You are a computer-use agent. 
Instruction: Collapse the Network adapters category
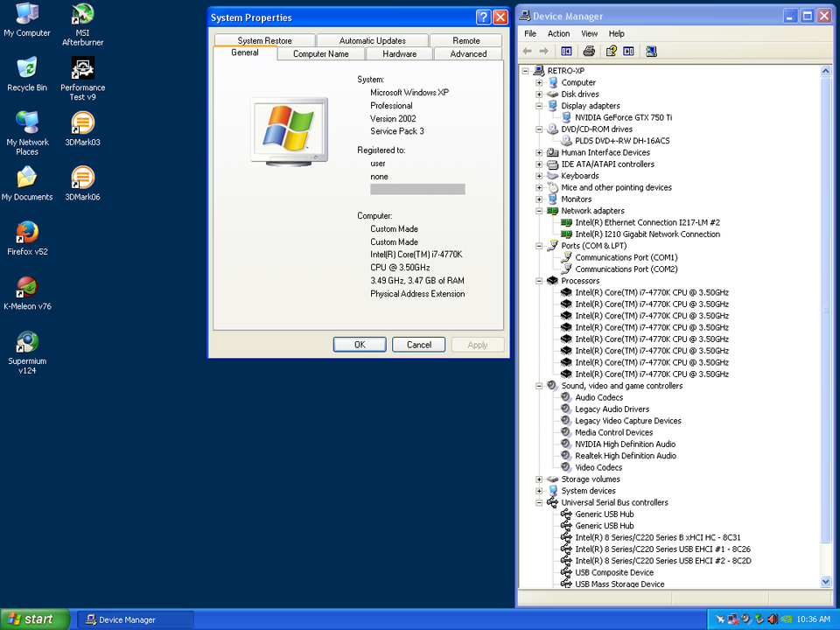point(540,211)
